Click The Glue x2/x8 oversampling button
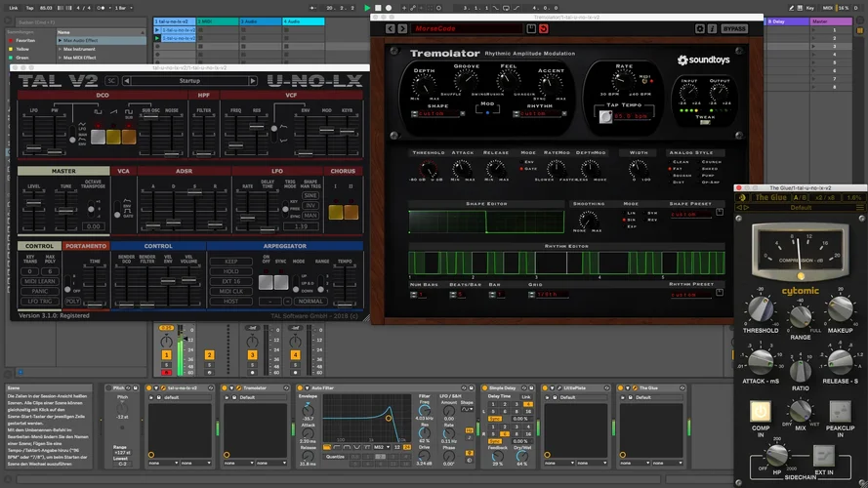 825,197
